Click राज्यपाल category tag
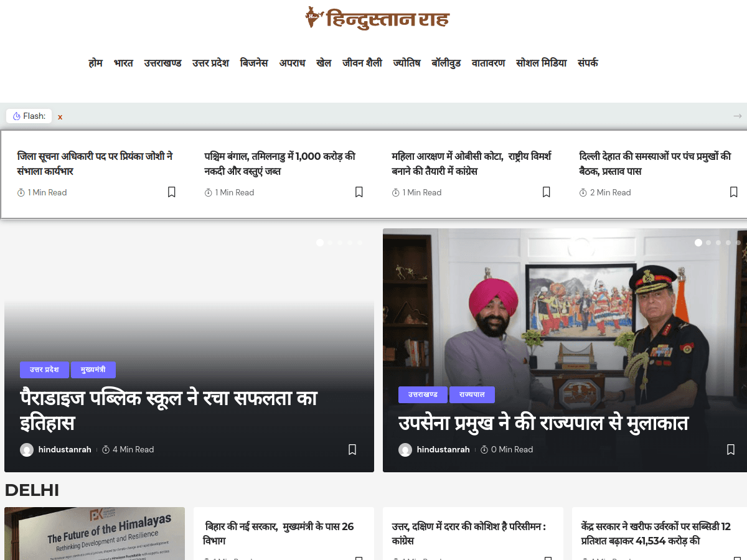The height and width of the screenshot is (560, 747). pyautogui.click(x=472, y=394)
